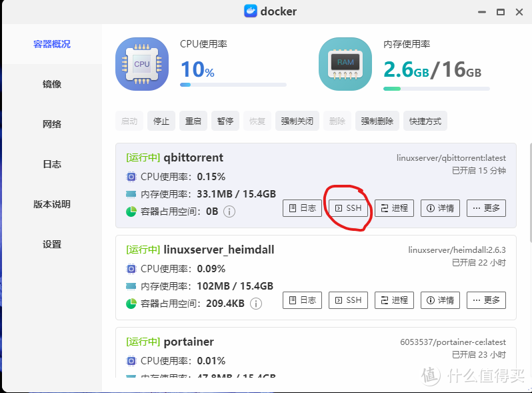This screenshot has height=393, width=532.
Task: Click the 重启 toolbar button
Action: click(193, 121)
